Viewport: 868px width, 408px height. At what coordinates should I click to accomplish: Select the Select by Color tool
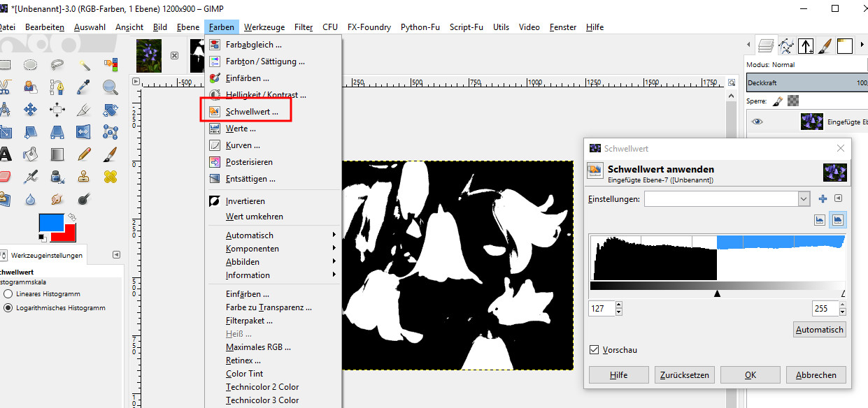coord(111,65)
